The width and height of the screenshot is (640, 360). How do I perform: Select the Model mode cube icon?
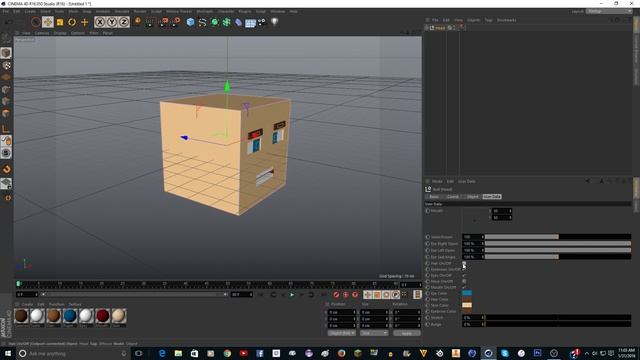tap(6, 53)
